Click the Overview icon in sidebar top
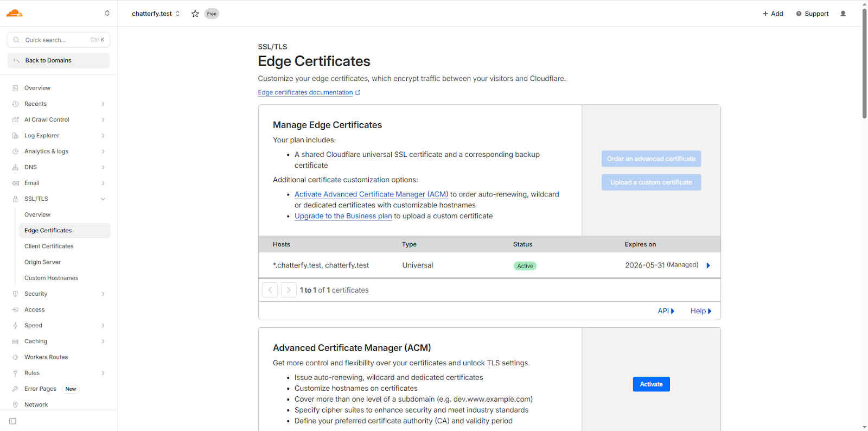 tap(15, 88)
